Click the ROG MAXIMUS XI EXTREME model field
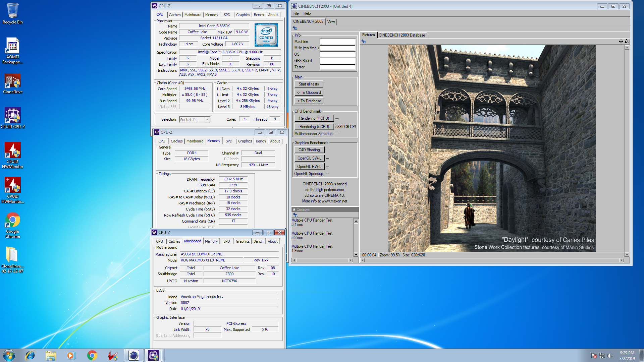 pyautogui.click(x=211, y=260)
